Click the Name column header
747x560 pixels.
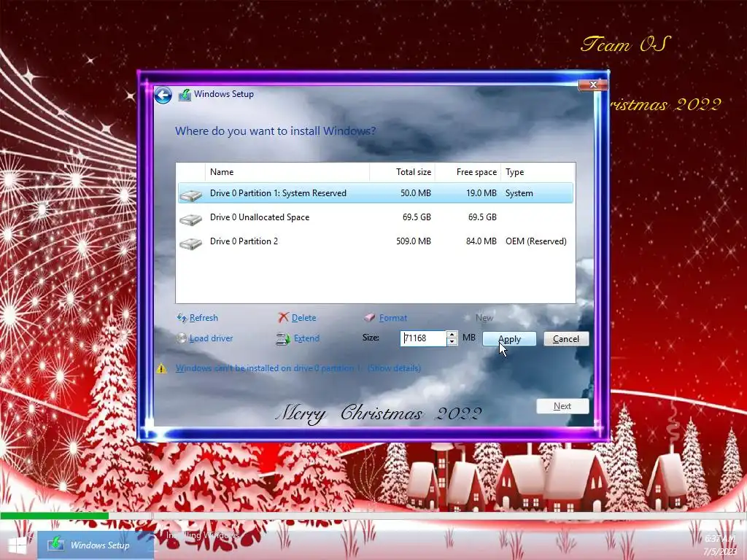[287, 172]
